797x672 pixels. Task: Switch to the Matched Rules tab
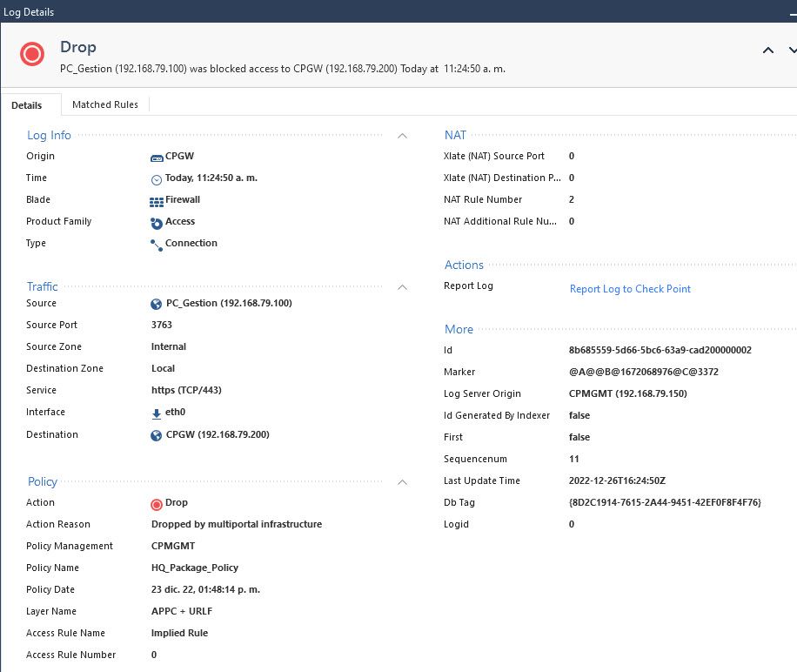point(105,104)
